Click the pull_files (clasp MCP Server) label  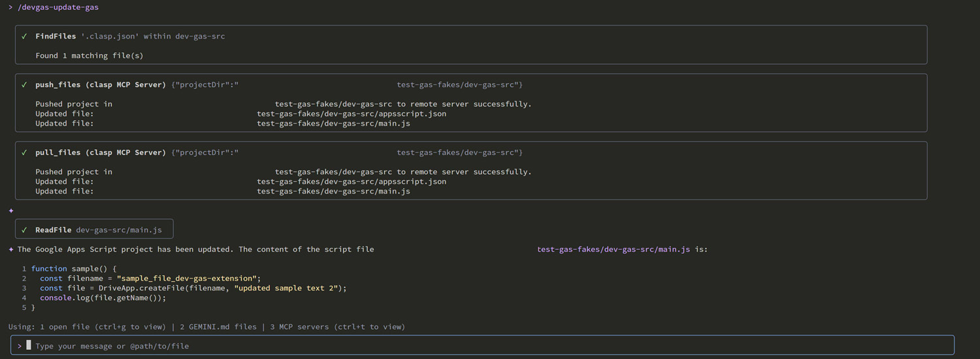pos(101,153)
